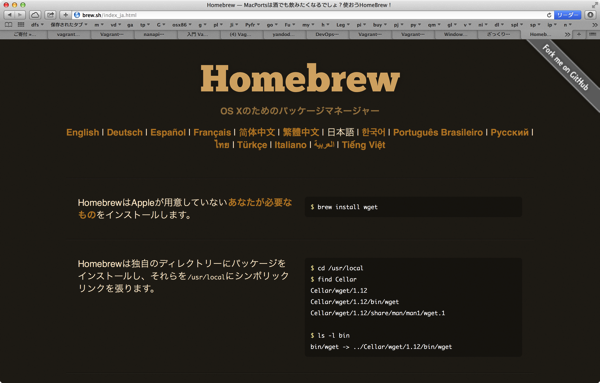Show hidden bookmarks via bar overflow chevron
This screenshot has width=600, height=383.
[595, 24]
